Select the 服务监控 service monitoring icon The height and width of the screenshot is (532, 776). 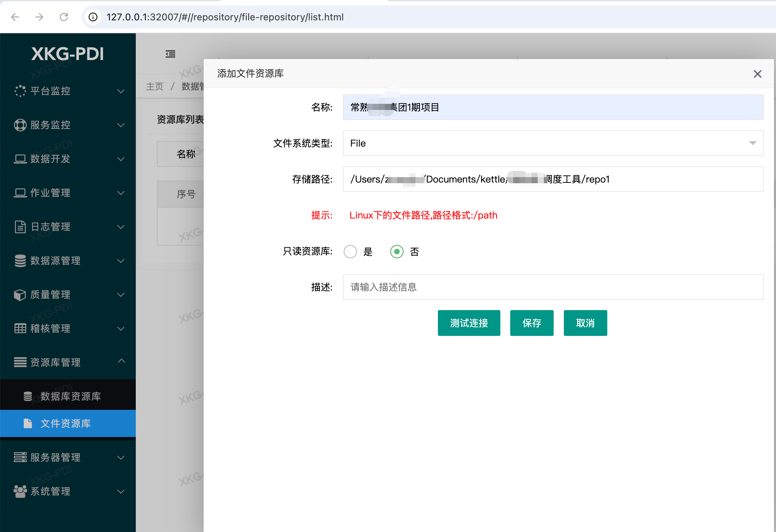pos(20,125)
